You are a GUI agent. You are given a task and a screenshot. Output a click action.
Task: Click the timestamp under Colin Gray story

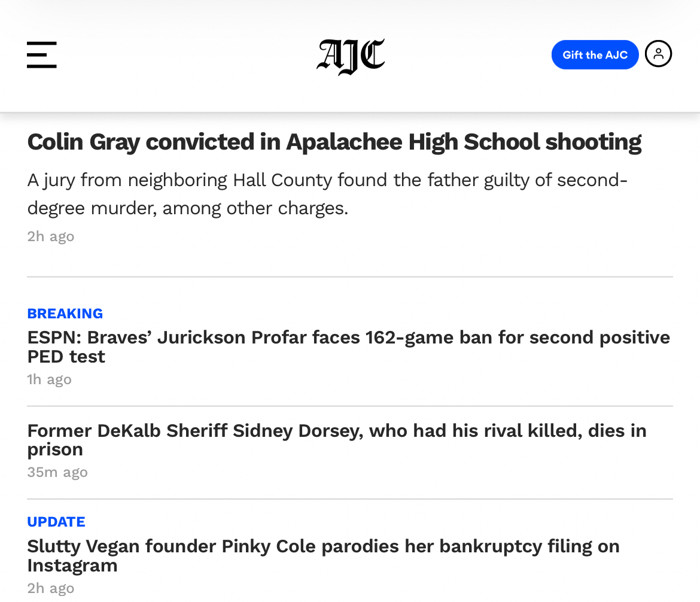[51, 236]
